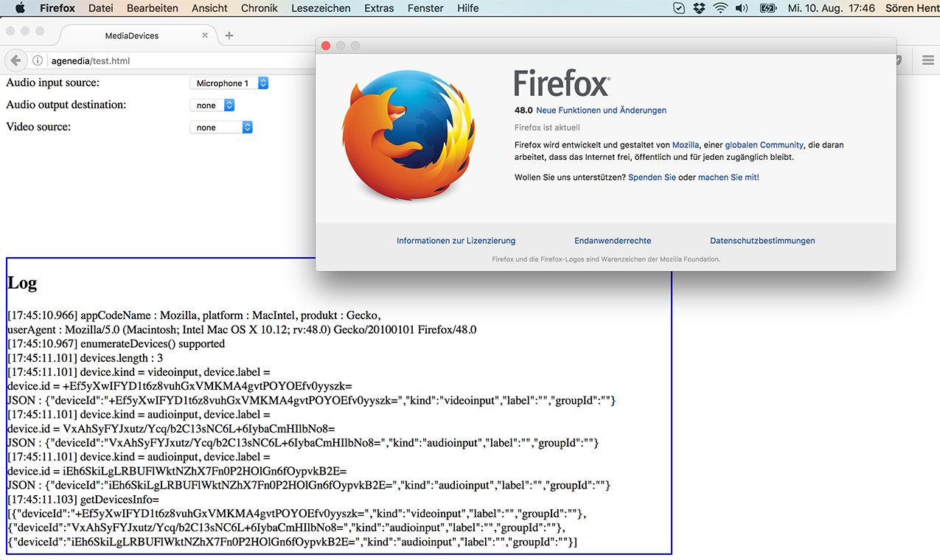Viewport: 940px width, 560px height.
Task: Open a new tab with plus button
Action: tap(229, 35)
